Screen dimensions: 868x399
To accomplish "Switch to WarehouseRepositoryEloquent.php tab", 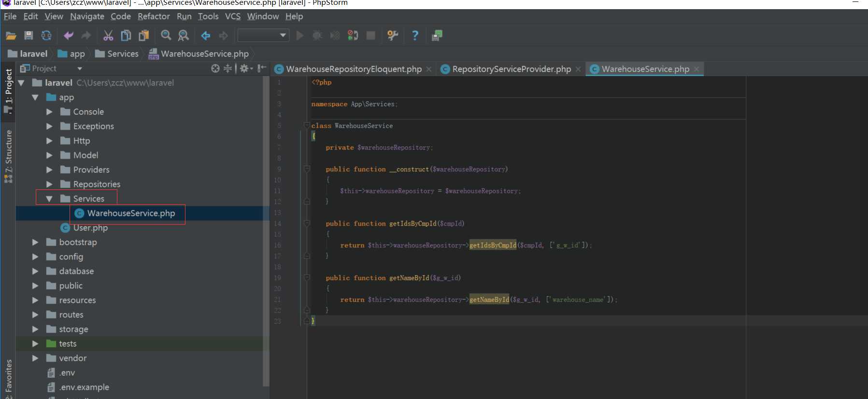I will (x=354, y=69).
